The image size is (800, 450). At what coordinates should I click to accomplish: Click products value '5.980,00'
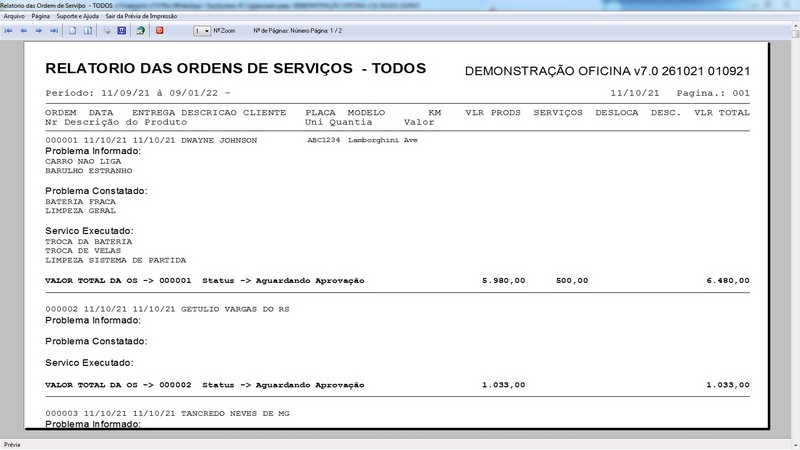[504, 281]
